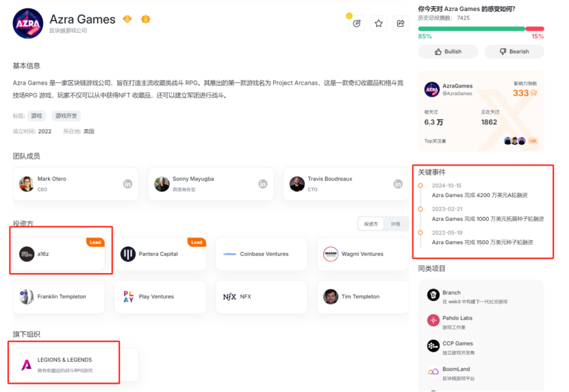Click the following count 1862
The image size is (569, 392).
(x=489, y=122)
